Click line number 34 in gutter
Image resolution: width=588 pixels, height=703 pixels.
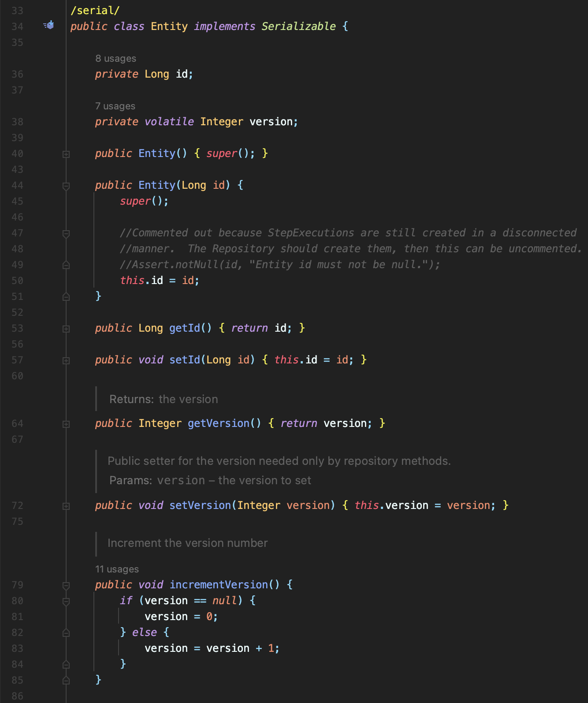point(17,26)
